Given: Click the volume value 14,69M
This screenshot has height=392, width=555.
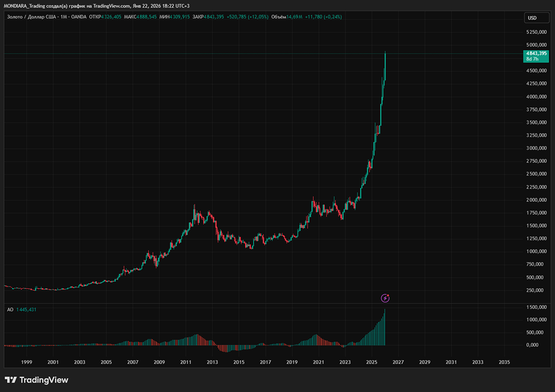Looking at the screenshot, I should 294,17.
